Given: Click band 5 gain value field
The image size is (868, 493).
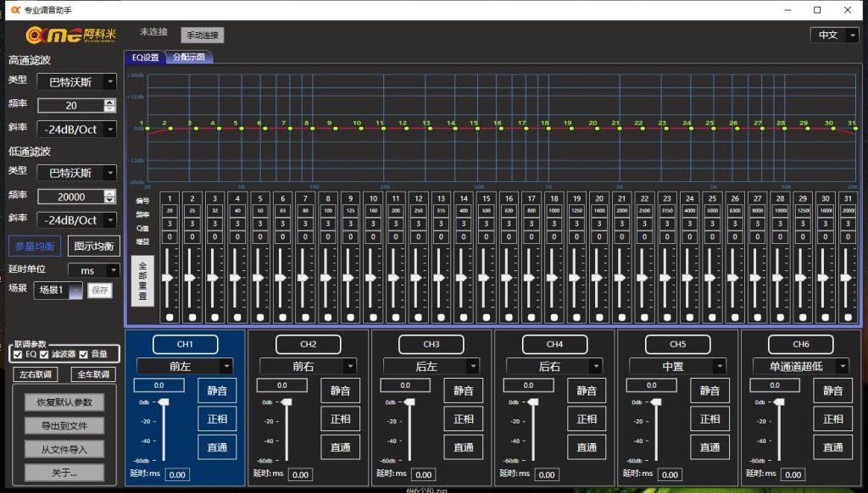Looking at the screenshot, I should tap(260, 237).
